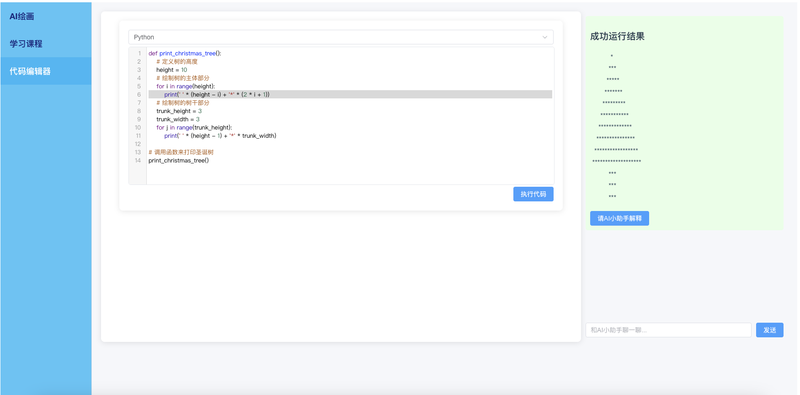The image size is (800, 395).
Task: Click the 发送 send button
Action: pyautogui.click(x=769, y=330)
